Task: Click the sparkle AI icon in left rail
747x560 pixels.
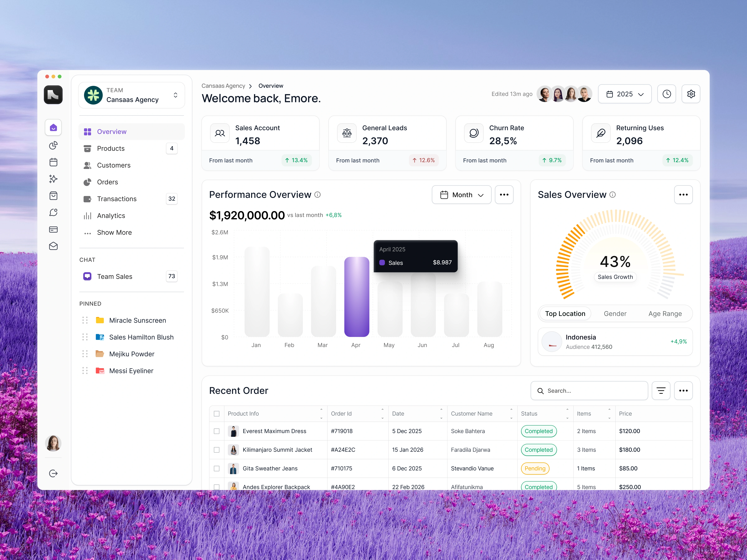Action: (x=53, y=179)
